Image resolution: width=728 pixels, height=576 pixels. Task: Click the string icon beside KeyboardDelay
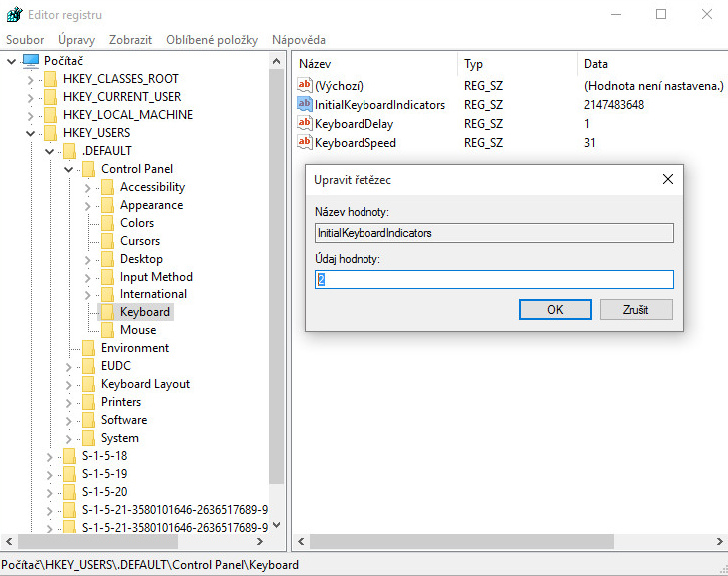305,123
